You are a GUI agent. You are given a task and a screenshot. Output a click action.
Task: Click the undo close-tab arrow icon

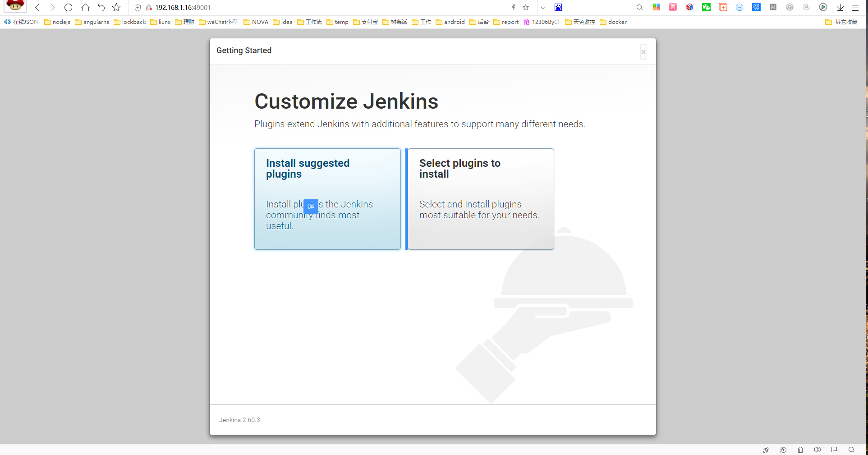click(101, 8)
